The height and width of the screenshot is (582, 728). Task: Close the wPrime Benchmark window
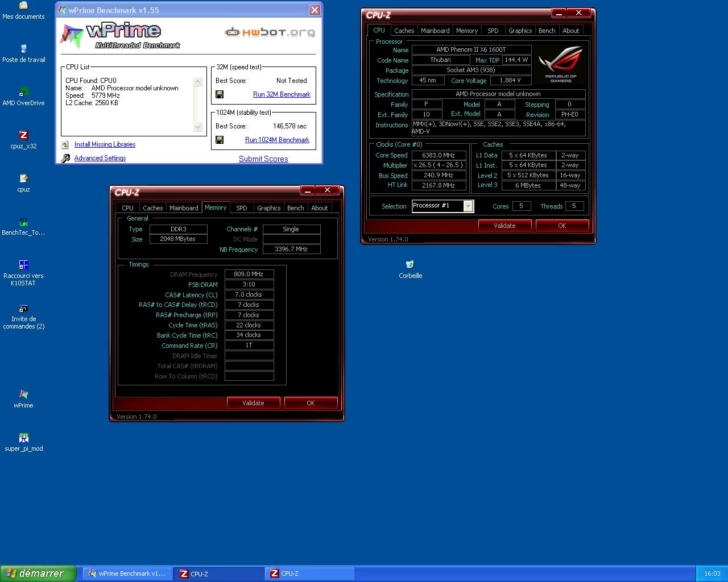315,10
